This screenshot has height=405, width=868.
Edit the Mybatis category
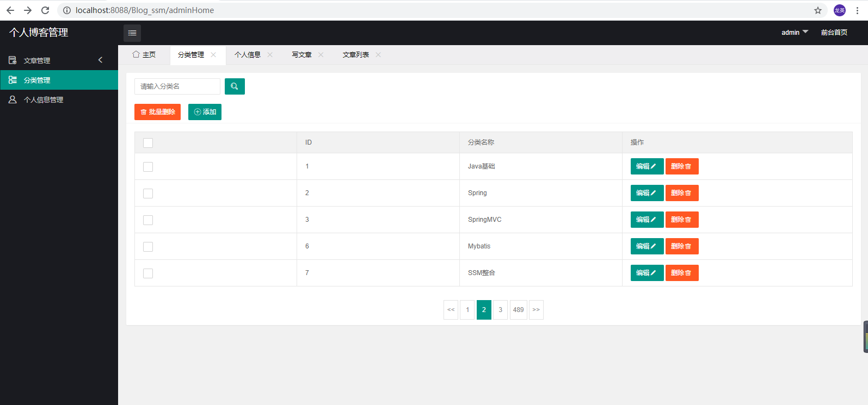pos(647,246)
